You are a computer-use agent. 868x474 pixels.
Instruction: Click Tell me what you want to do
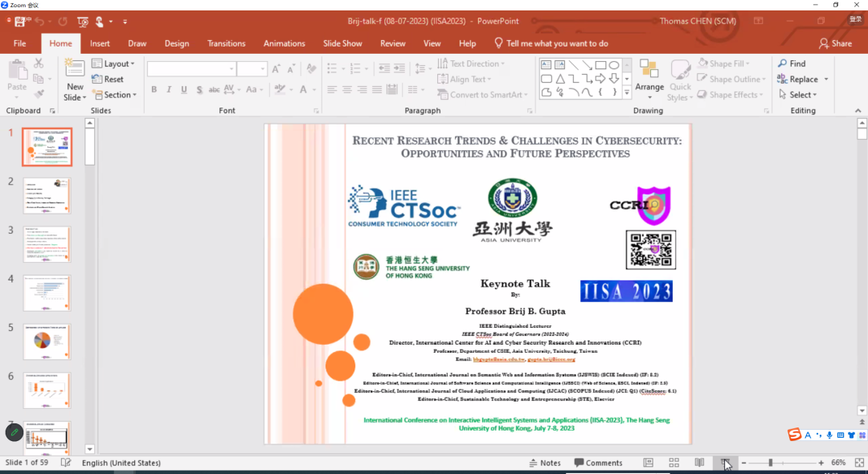[551, 43]
